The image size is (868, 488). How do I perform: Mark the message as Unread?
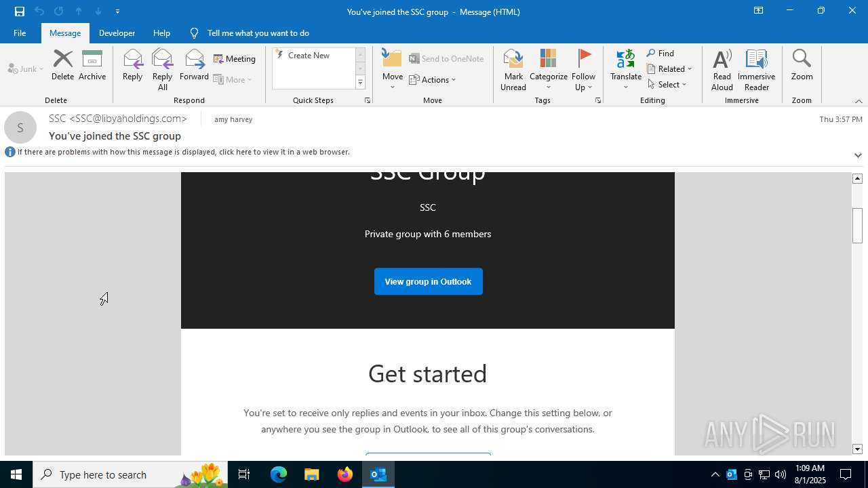[513, 70]
